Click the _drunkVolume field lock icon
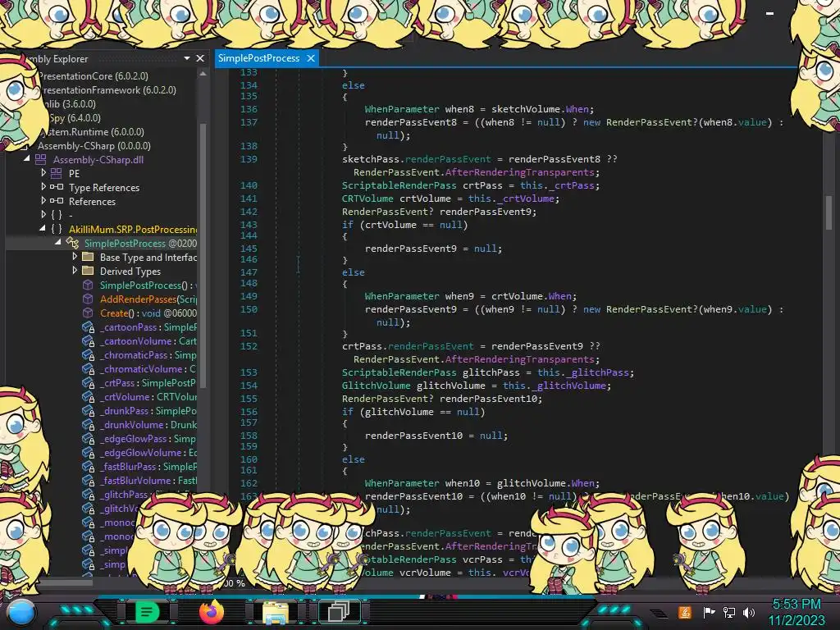 (x=89, y=425)
